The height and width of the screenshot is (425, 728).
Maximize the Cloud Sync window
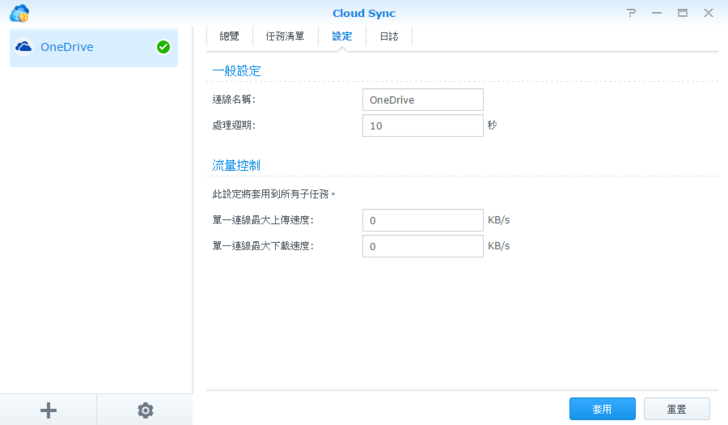[x=682, y=13]
